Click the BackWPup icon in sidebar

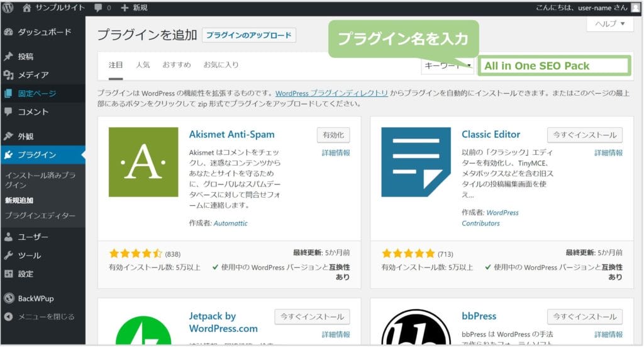pos(9,299)
